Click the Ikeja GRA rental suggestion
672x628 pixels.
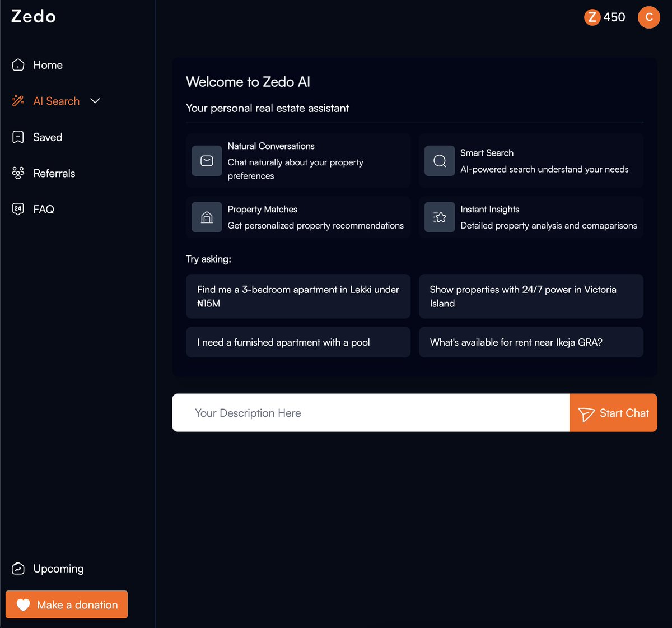point(531,342)
